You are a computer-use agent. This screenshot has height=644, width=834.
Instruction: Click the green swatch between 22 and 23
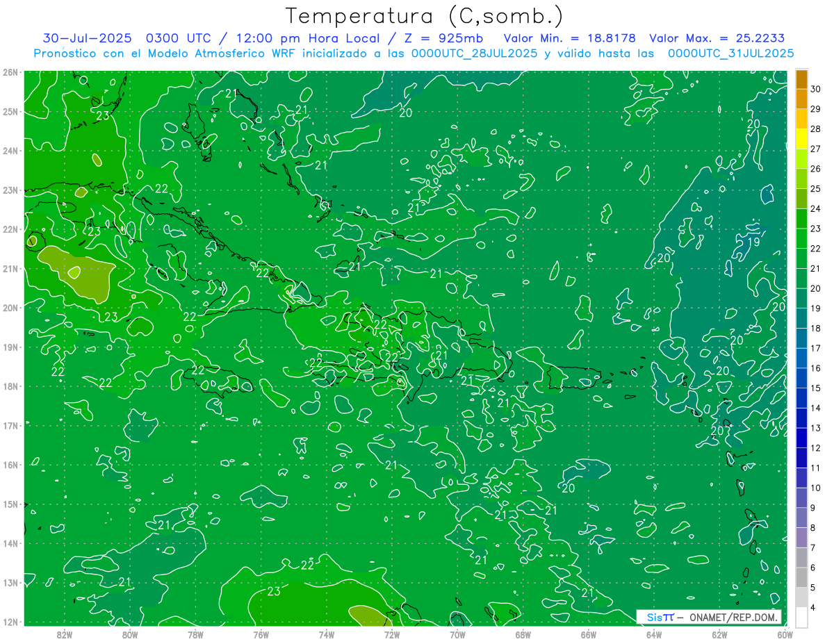click(801, 238)
